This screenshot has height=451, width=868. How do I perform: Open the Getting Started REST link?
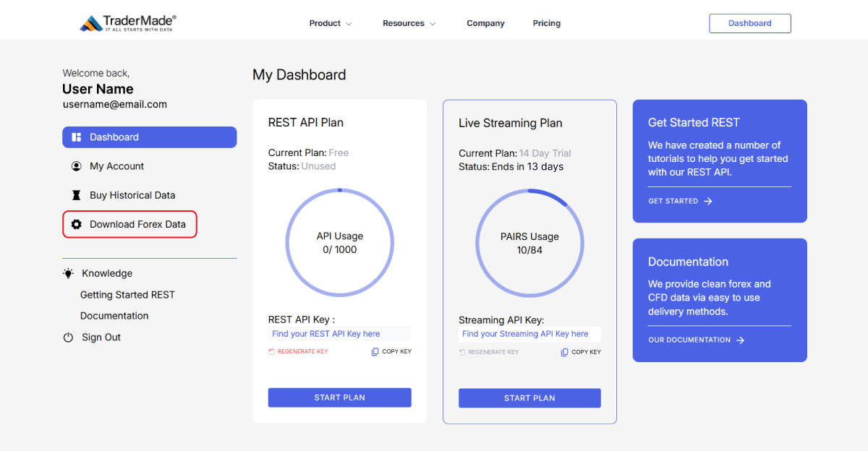[x=127, y=295]
